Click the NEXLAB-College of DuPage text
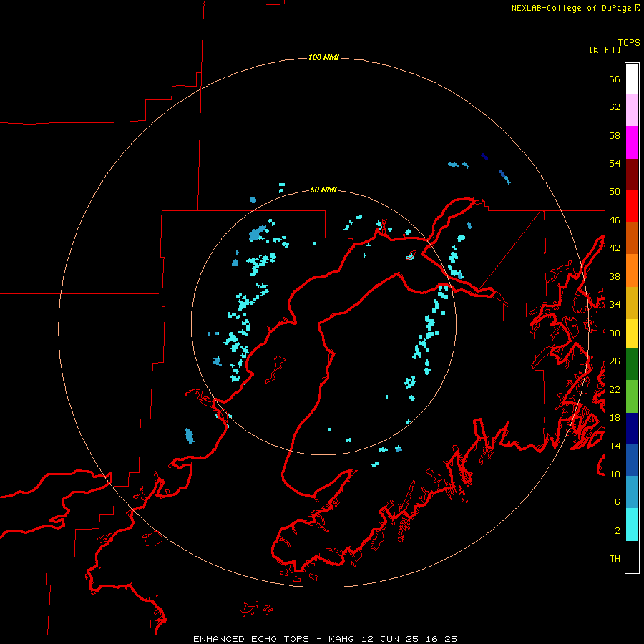Image resolution: width=644 pixels, height=644 pixels. pos(571,8)
